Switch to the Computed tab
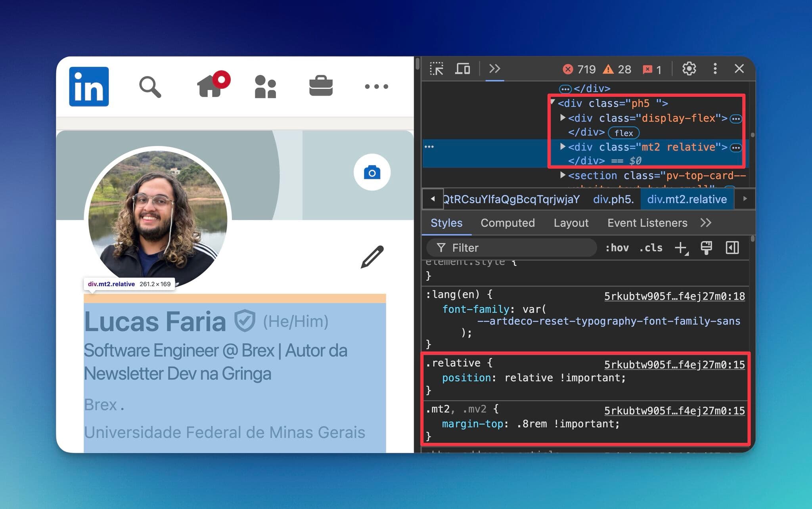Viewport: 812px width, 509px height. 508,223
